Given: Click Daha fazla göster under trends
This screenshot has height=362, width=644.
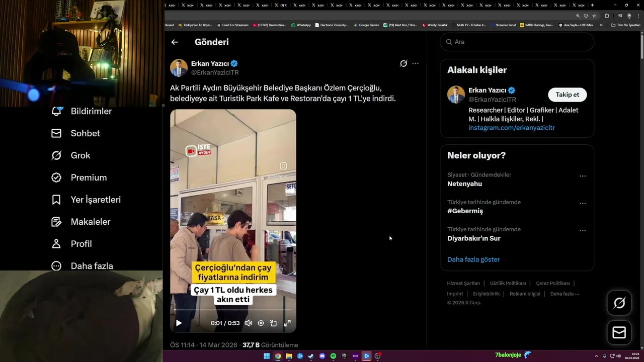Looking at the screenshot, I should click(473, 259).
